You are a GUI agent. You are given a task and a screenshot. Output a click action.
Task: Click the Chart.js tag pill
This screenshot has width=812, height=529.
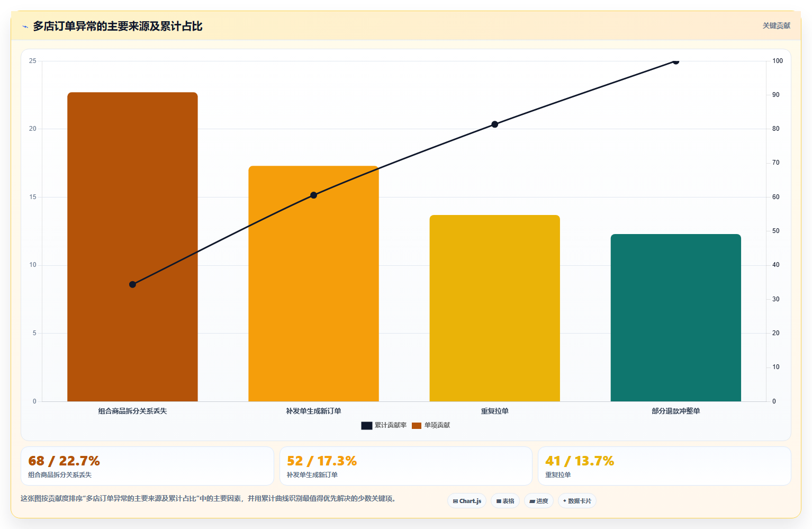click(467, 501)
